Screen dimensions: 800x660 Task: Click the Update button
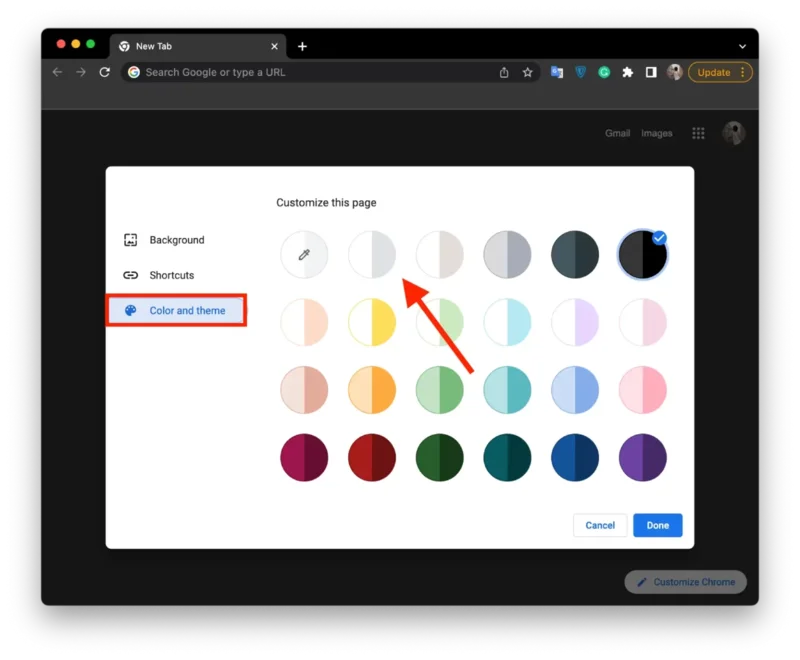(x=720, y=72)
